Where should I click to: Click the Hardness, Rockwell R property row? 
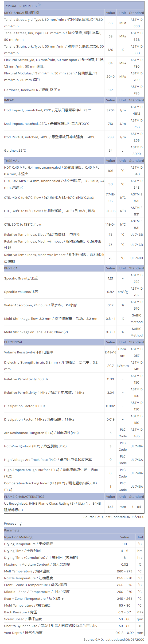coord(32,90)
